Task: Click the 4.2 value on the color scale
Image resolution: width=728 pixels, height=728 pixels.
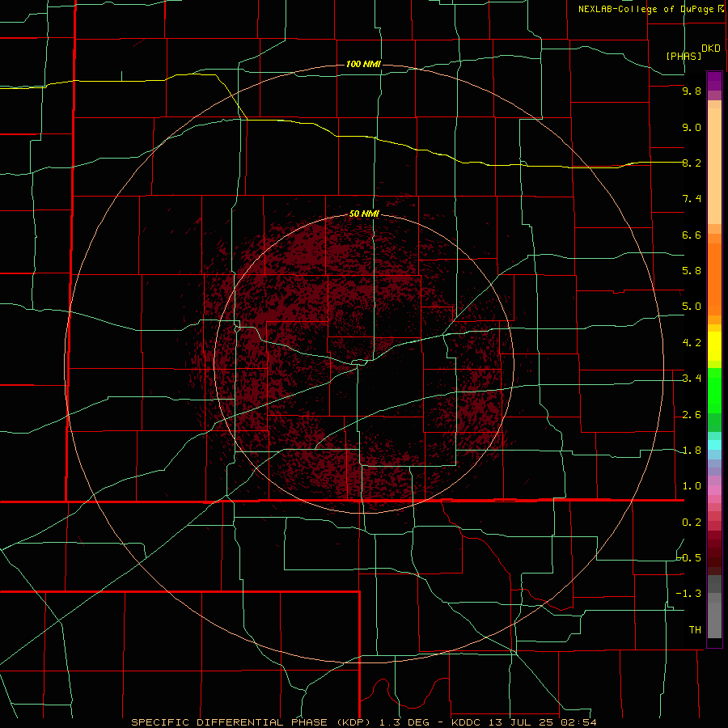Action: pos(692,343)
